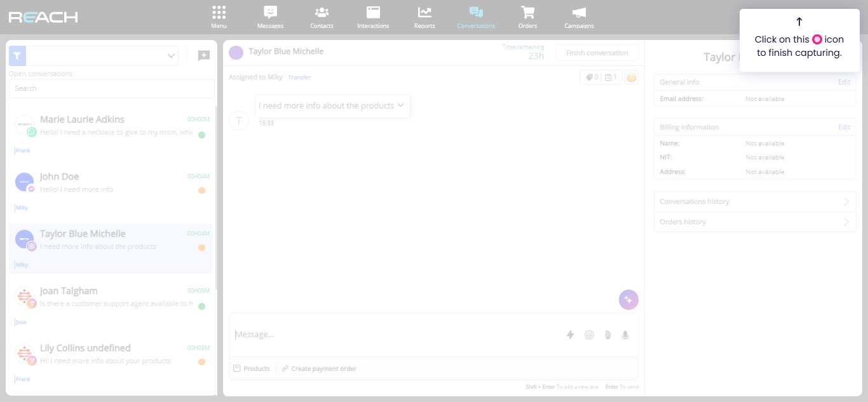868x402 pixels.
Task: Click the conversations Search field
Action: (112, 88)
